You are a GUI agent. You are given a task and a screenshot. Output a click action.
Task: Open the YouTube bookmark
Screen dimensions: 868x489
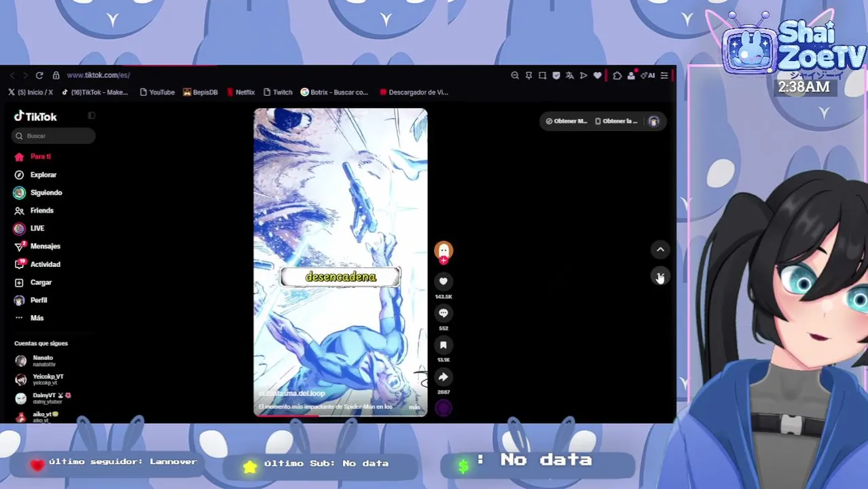(x=157, y=92)
